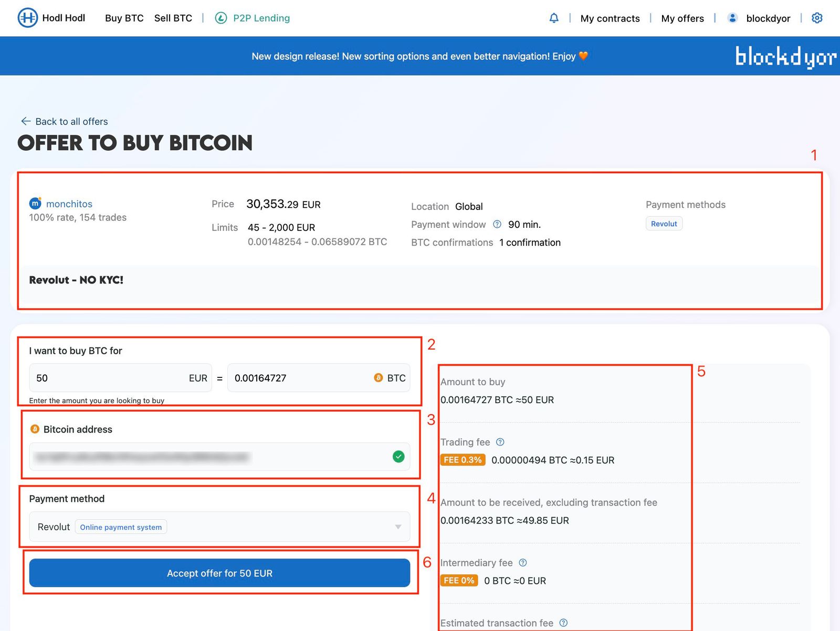
Task: Open the settings gear icon
Action: click(x=817, y=18)
